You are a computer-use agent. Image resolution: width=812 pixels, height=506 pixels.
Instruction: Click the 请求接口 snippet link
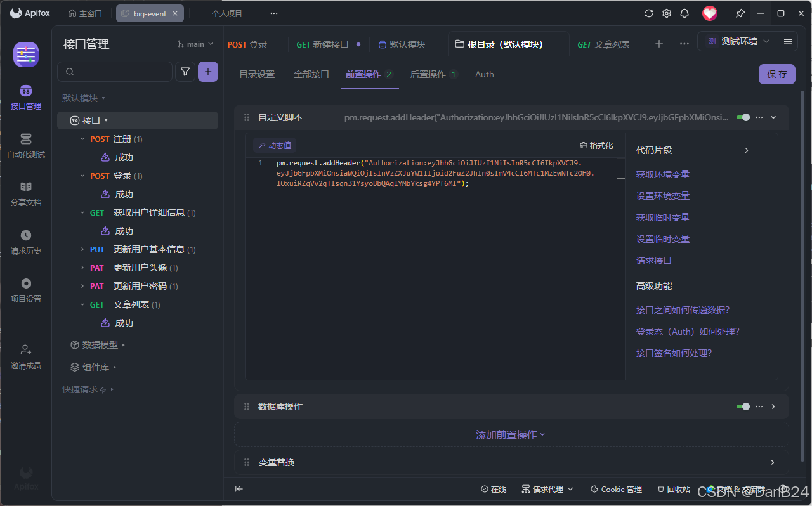[x=654, y=261]
